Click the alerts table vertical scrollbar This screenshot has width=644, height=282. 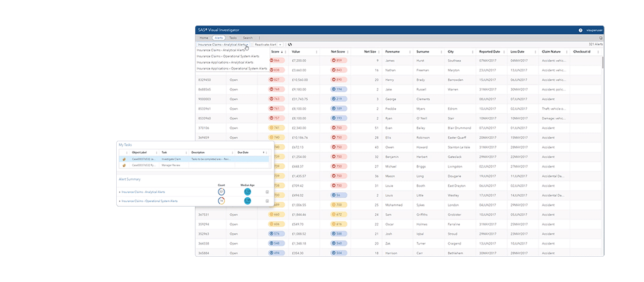click(x=602, y=62)
